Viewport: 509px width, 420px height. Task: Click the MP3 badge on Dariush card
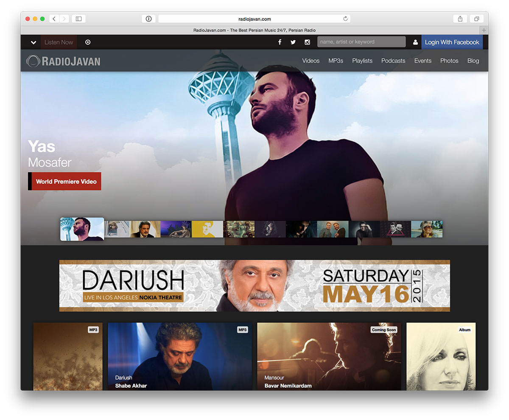[243, 330]
